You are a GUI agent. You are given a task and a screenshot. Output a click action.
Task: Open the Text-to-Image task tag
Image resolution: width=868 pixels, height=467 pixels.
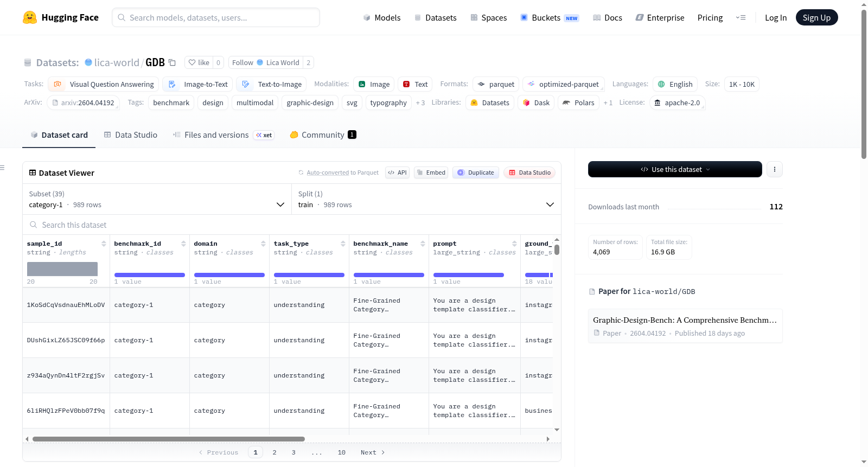point(271,84)
